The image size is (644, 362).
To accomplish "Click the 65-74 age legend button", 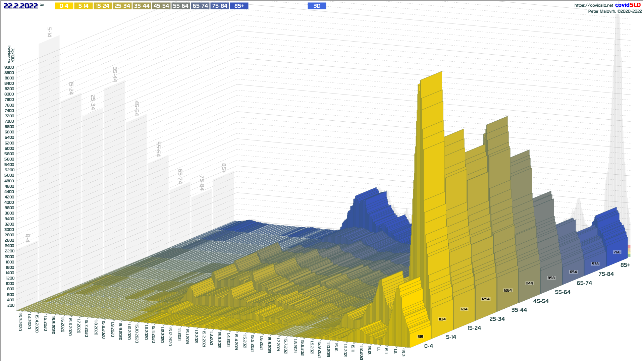I will point(200,6).
